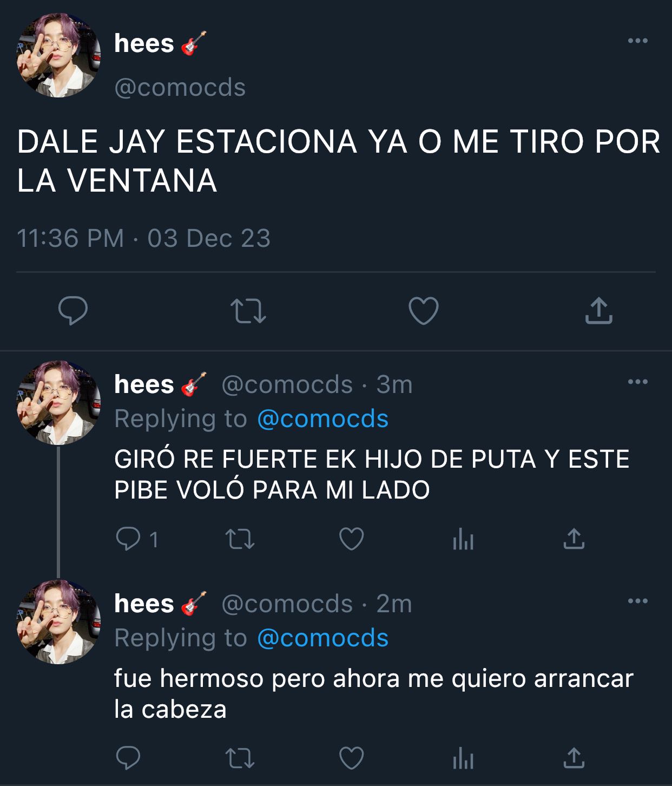Open @comocds mention link in 3m reply

pyautogui.click(x=322, y=419)
